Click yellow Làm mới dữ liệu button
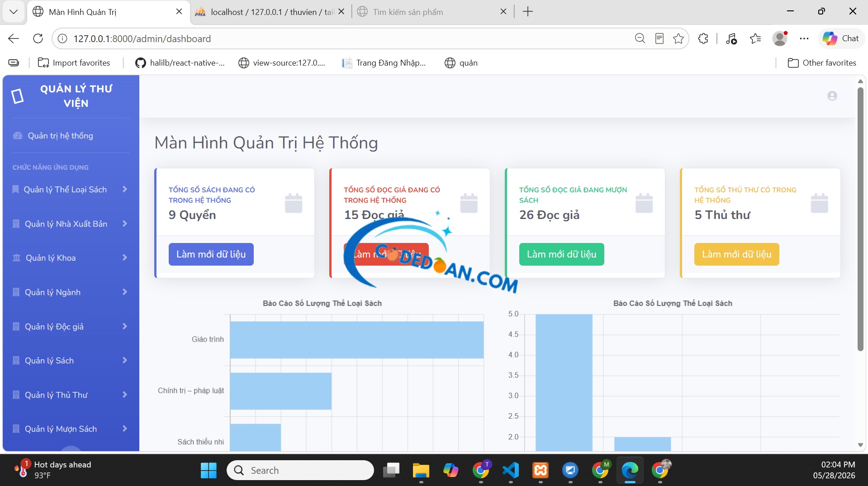The image size is (868, 486). coord(736,254)
